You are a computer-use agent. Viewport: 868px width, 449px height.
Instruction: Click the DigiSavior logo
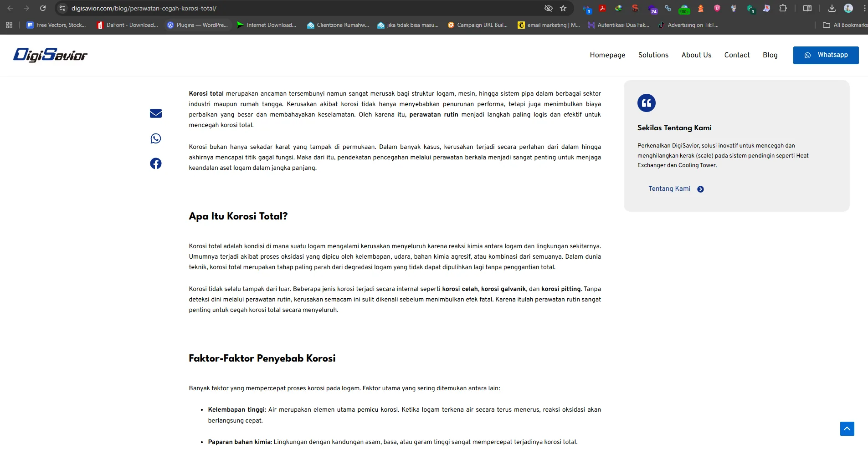pos(50,55)
